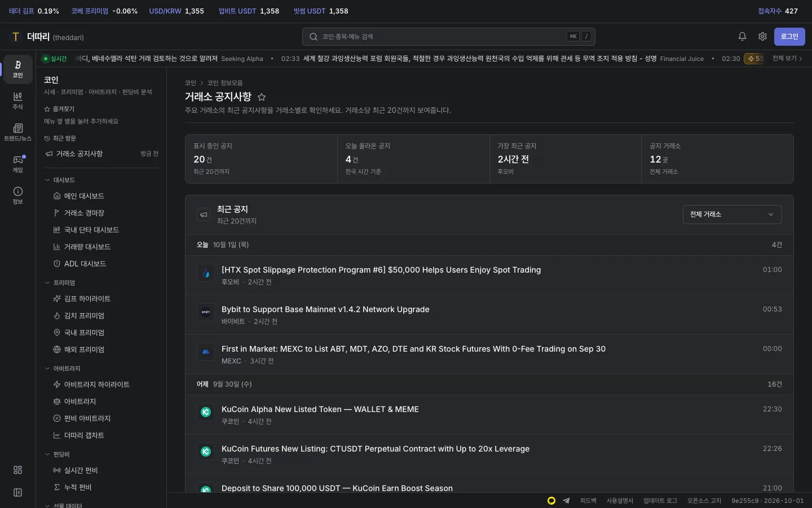The image size is (812, 508).
Task: Open 거래소 경마장 in the sidebar
Action: point(103,213)
